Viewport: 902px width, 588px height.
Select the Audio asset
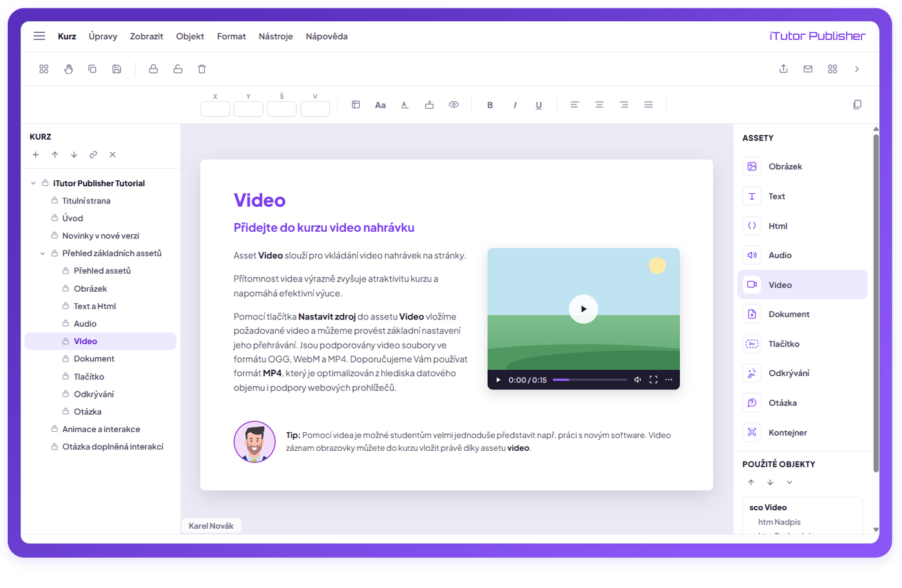[802, 255]
